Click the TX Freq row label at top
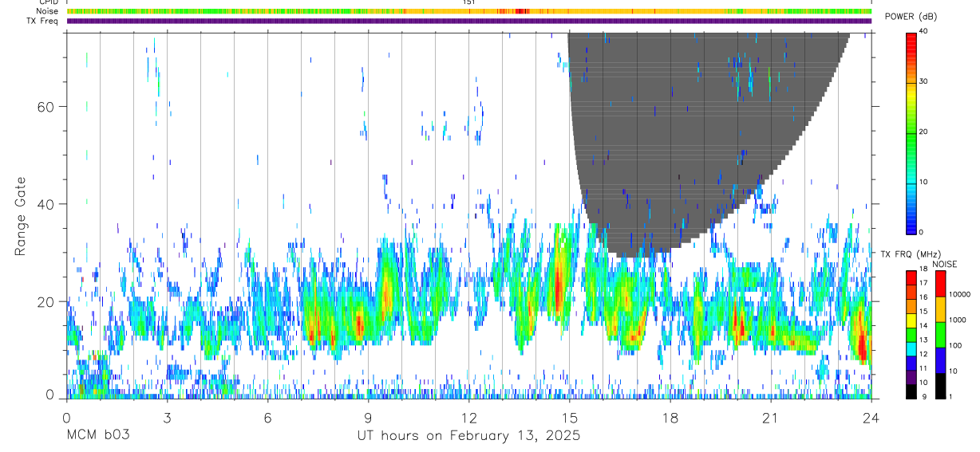Viewport: 980px width, 452px height. 43,21
